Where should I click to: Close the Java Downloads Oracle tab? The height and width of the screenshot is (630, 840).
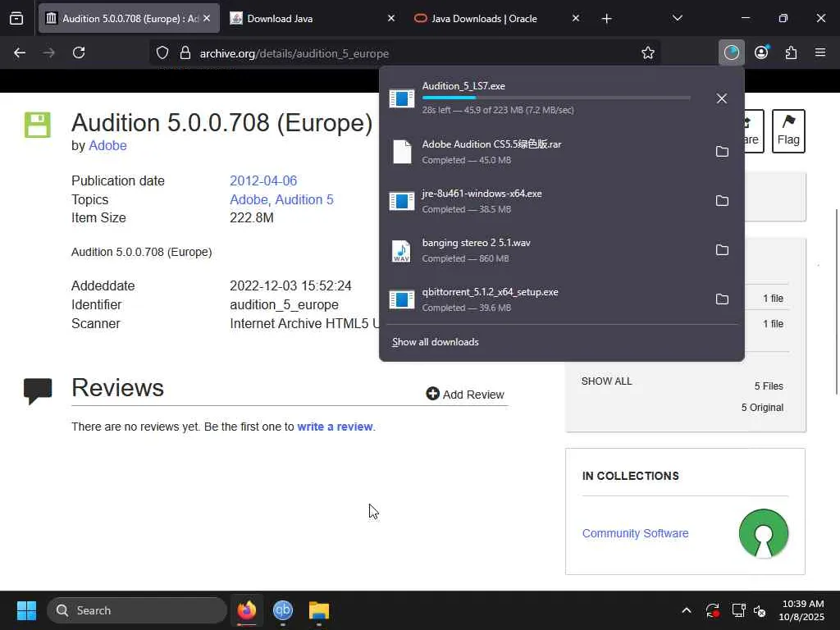pos(575,19)
